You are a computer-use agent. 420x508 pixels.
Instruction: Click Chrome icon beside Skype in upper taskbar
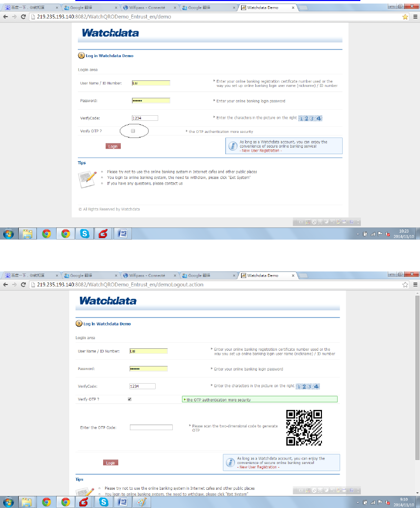pos(66,234)
